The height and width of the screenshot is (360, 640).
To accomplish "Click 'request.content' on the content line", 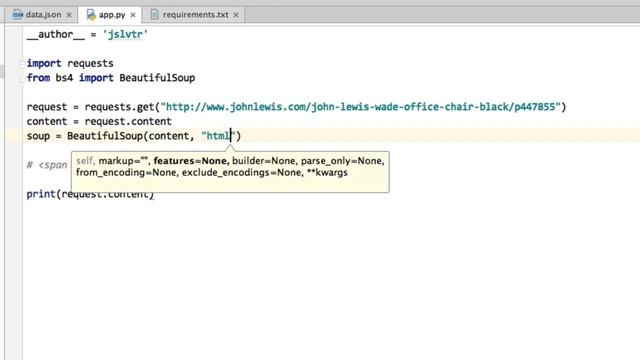I will click(x=128, y=122).
